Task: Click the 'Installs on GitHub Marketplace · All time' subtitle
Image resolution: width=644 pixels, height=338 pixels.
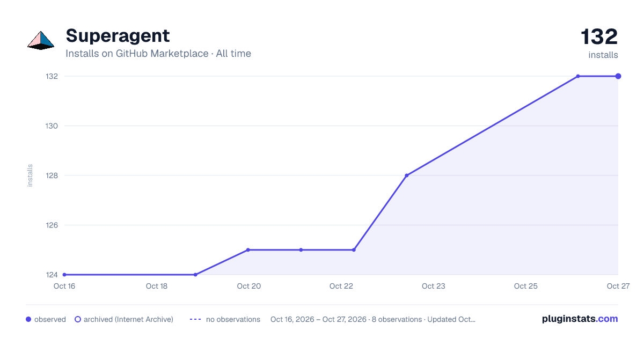Action: (x=158, y=54)
